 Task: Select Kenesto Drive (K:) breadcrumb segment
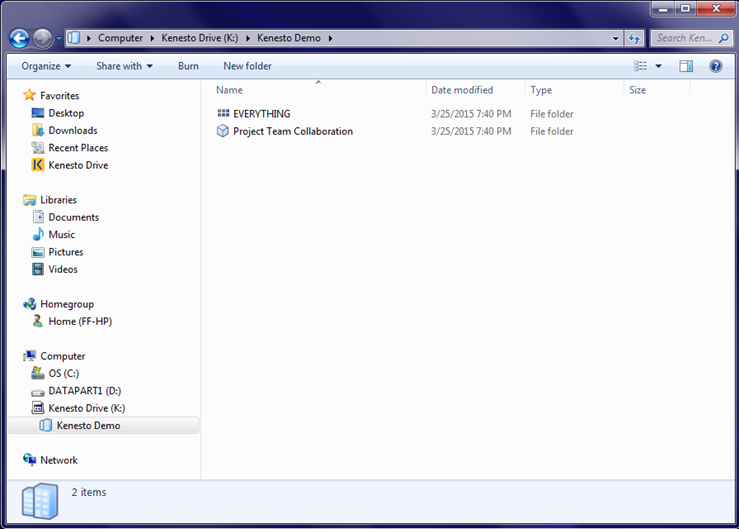[x=199, y=38]
